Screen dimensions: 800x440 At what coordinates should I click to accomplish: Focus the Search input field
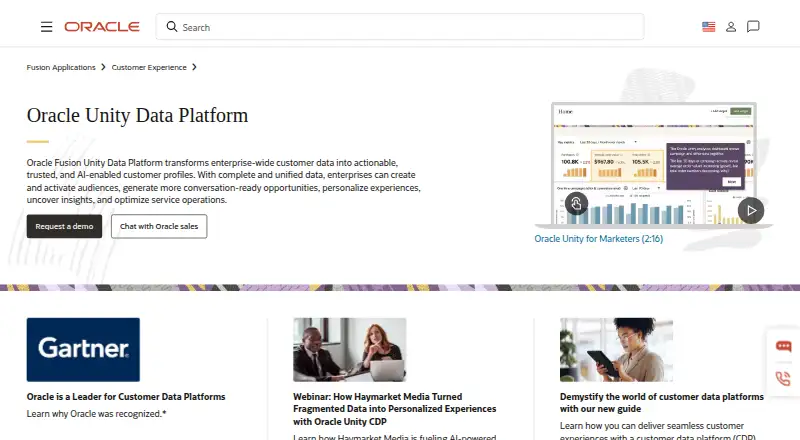400,27
